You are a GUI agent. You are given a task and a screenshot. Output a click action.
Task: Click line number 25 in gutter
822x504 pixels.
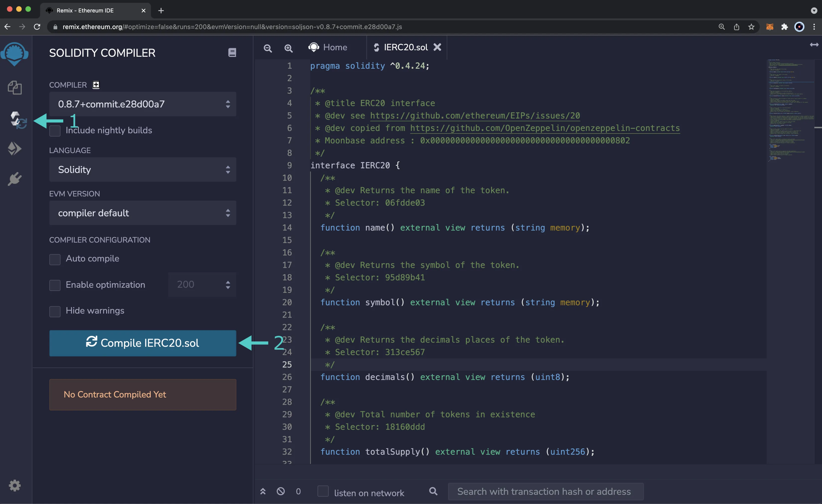[x=287, y=364]
